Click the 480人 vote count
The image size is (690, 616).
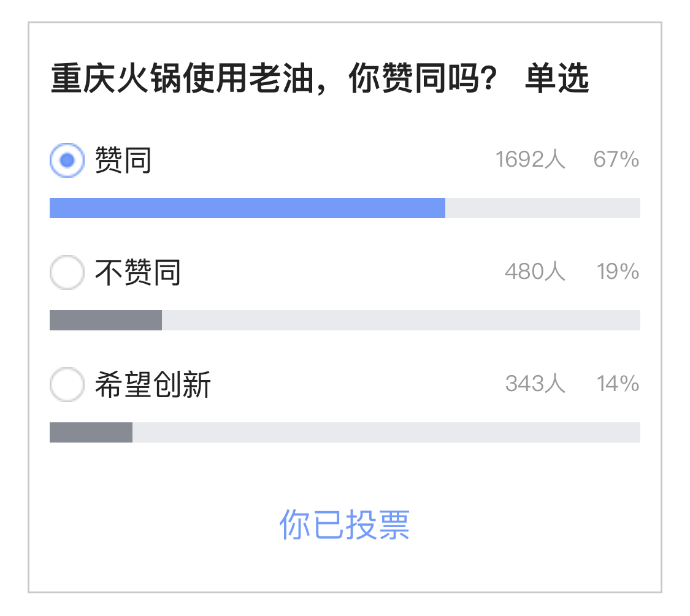537,272
